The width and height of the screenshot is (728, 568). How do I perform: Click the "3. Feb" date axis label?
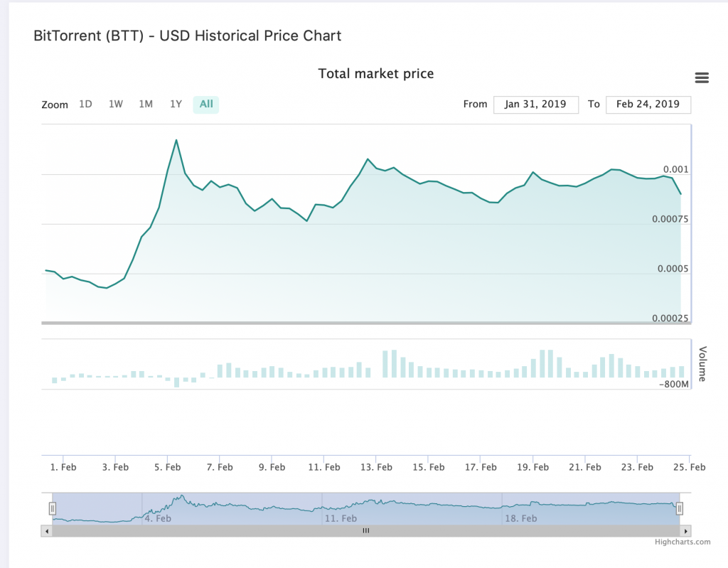pos(115,467)
